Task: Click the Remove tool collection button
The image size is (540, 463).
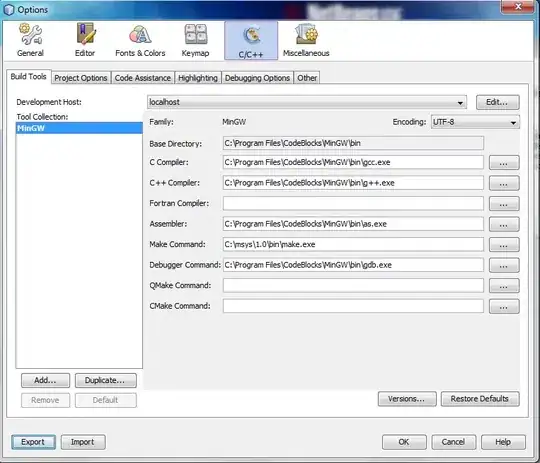Action: (45, 400)
